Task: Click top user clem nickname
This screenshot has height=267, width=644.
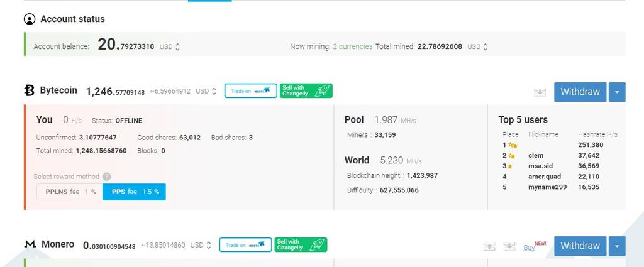Action: [x=536, y=155]
